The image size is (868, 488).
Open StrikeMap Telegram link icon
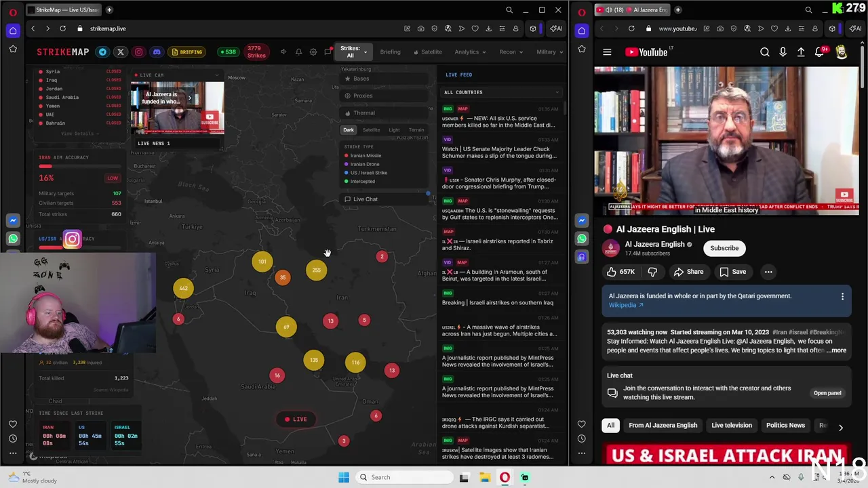pos(102,52)
